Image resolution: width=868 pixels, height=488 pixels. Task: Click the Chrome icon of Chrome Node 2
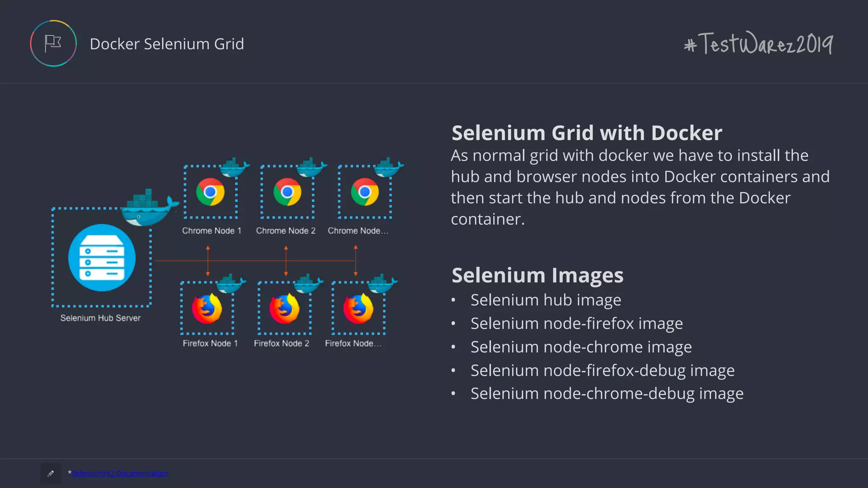click(x=287, y=192)
